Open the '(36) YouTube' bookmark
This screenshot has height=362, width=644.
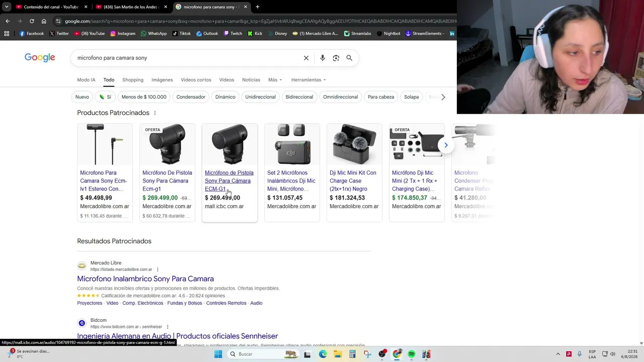pos(90,34)
